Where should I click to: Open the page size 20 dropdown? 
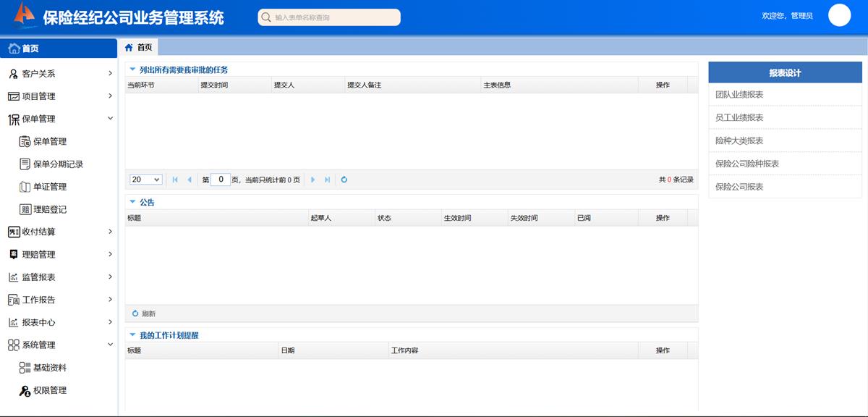[146, 180]
